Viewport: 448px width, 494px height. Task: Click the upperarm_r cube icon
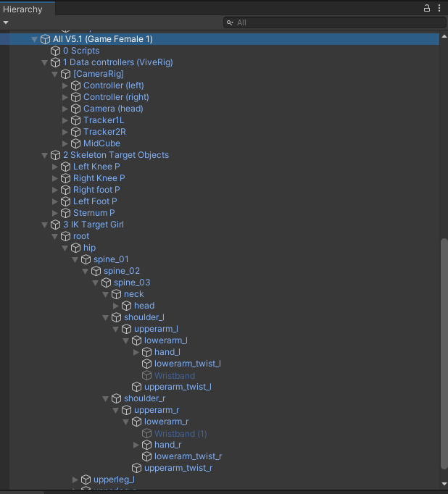coord(126,410)
